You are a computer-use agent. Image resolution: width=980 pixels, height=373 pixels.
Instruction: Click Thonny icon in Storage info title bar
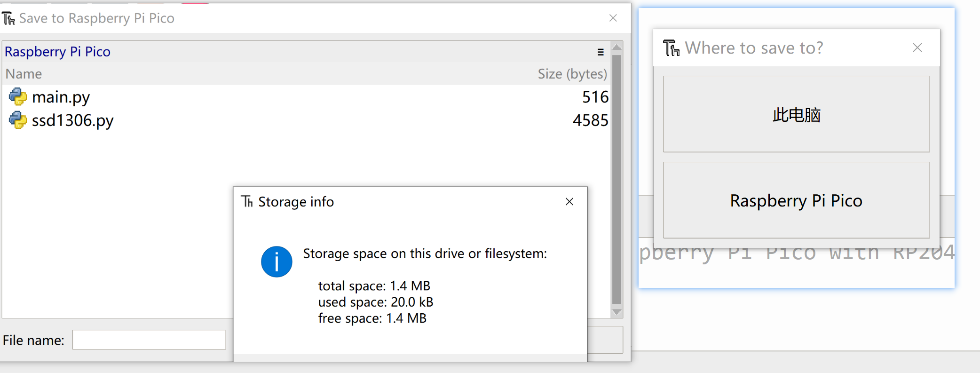tap(247, 202)
